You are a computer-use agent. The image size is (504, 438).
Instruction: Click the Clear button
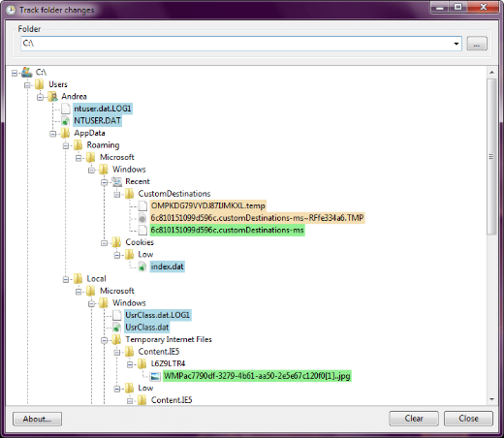[x=414, y=419]
